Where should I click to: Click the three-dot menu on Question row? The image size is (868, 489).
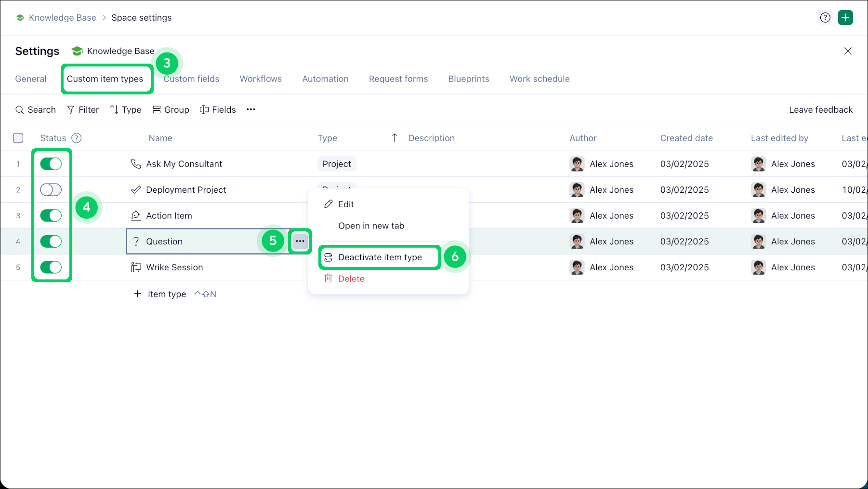(x=300, y=241)
